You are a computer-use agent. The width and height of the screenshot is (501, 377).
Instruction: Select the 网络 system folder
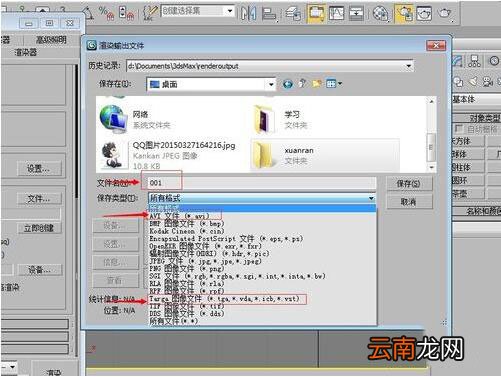click(x=137, y=118)
